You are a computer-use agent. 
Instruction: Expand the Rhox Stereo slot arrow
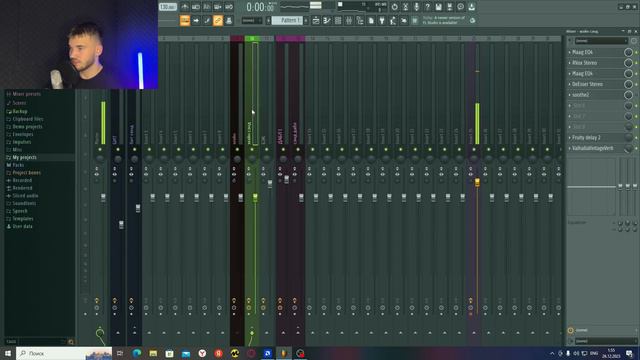click(570, 63)
